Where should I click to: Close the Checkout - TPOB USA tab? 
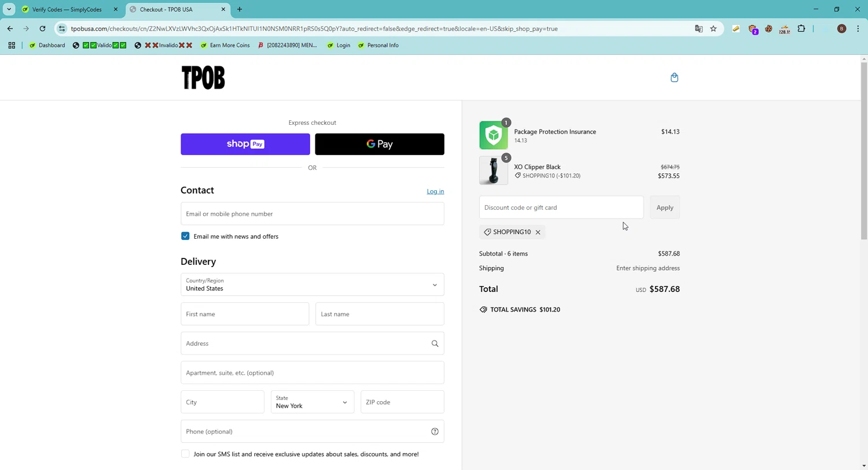click(x=223, y=9)
